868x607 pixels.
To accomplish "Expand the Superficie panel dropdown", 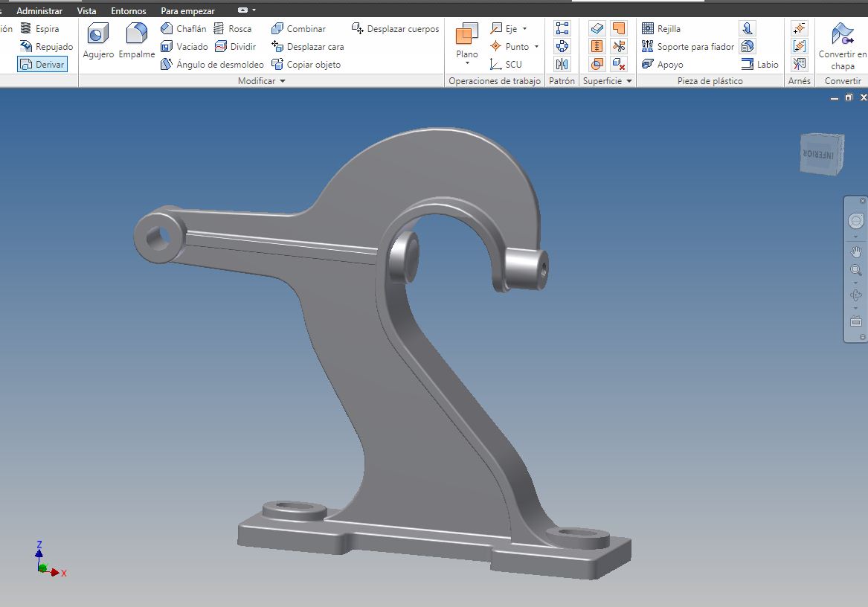I will coord(629,81).
